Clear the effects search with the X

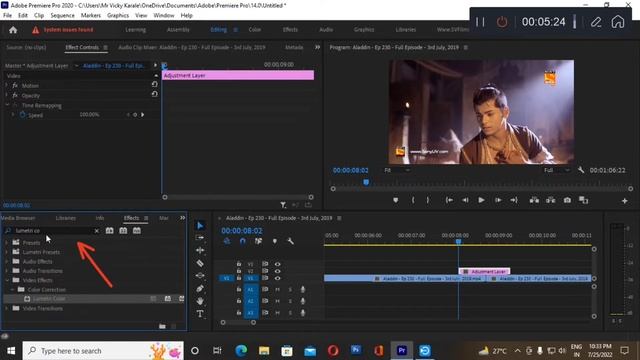coord(96,231)
